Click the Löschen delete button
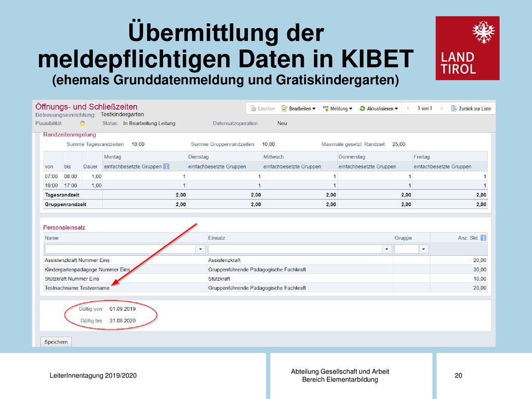This screenshot has height=399, width=532. point(262,109)
